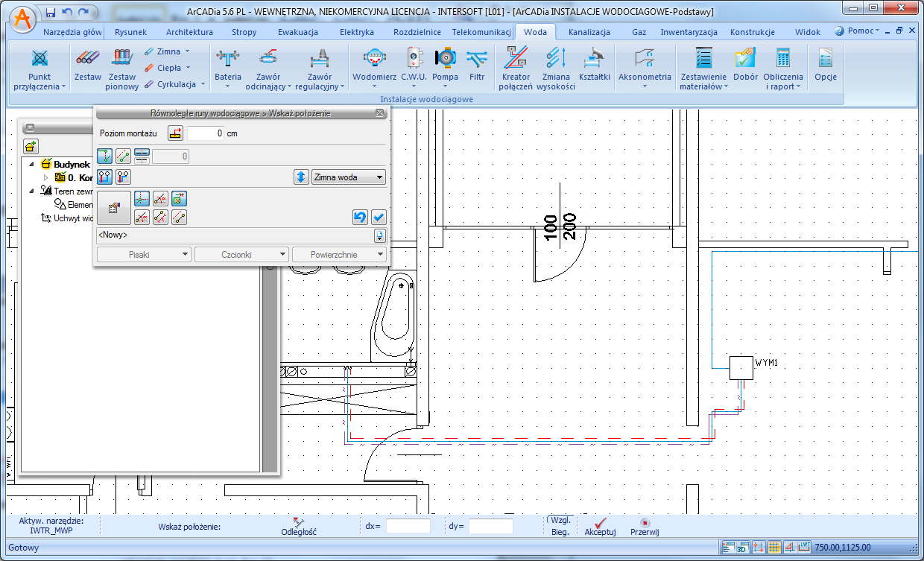Click the dx input field

click(408, 526)
